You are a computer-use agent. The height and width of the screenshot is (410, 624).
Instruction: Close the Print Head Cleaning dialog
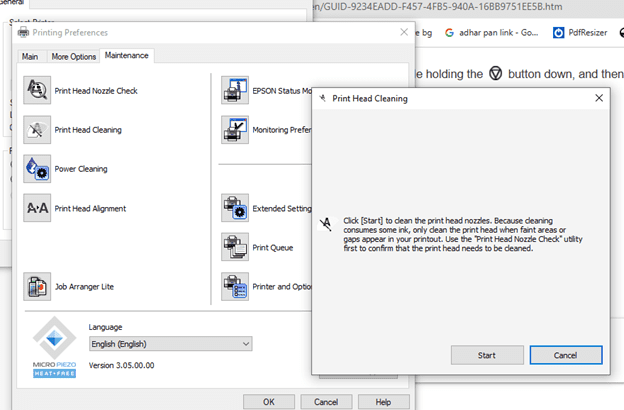[x=599, y=98]
